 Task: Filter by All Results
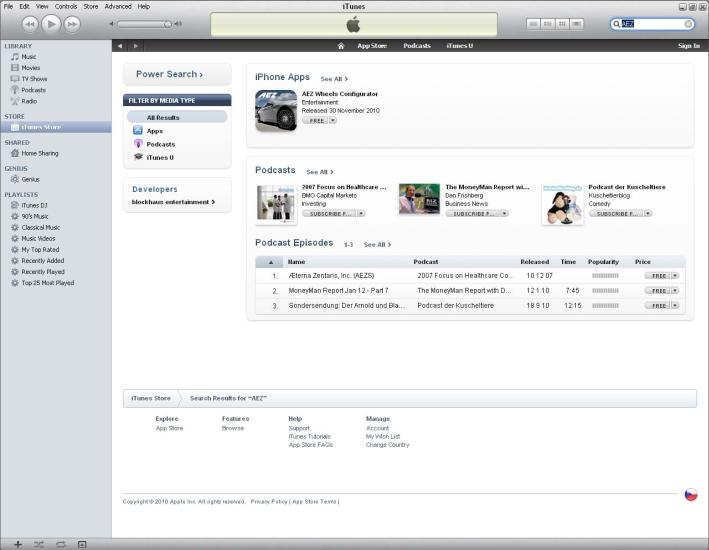pos(177,118)
